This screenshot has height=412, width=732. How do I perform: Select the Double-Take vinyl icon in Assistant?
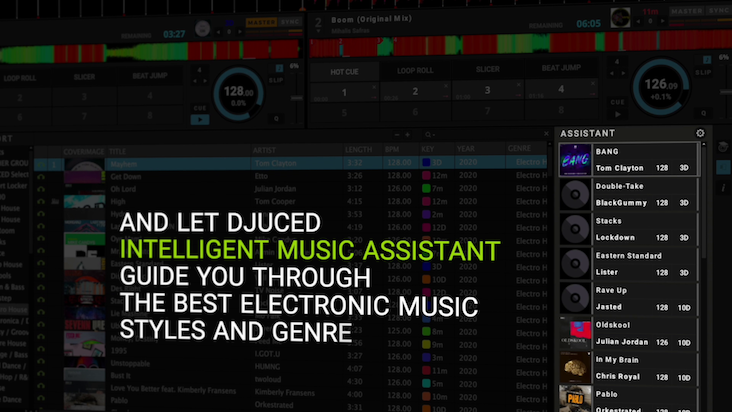pos(575,194)
